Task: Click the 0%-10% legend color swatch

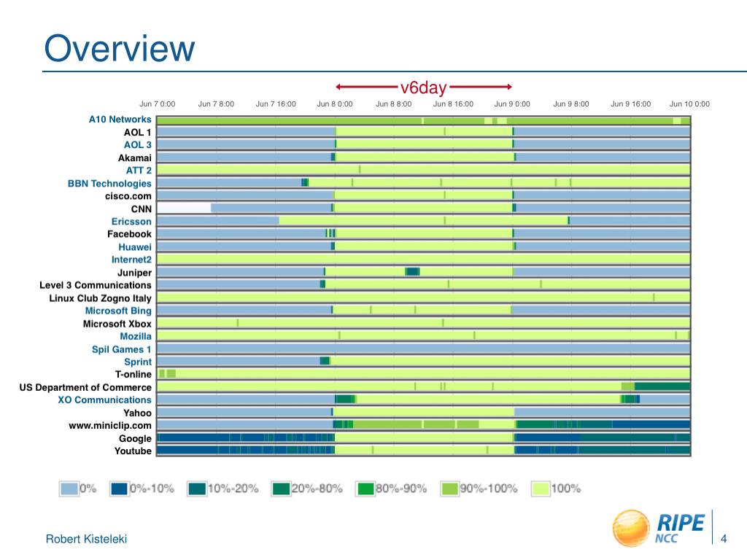Action: tap(119, 489)
